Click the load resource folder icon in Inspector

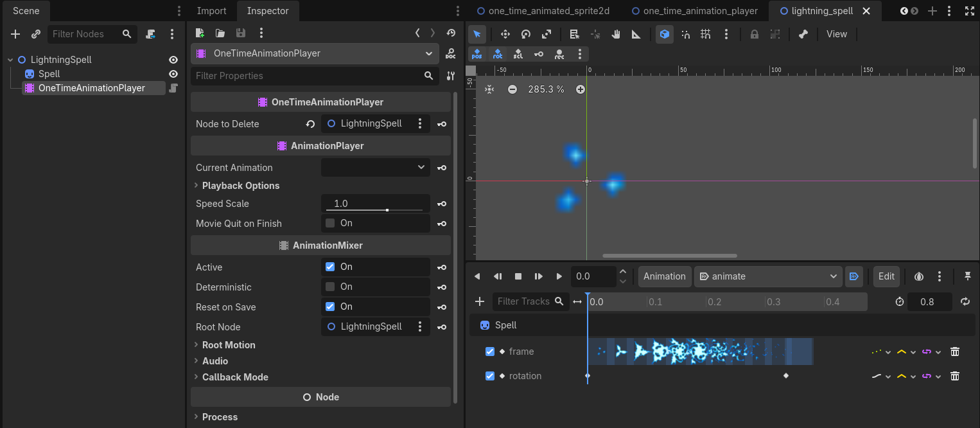[x=220, y=33]
